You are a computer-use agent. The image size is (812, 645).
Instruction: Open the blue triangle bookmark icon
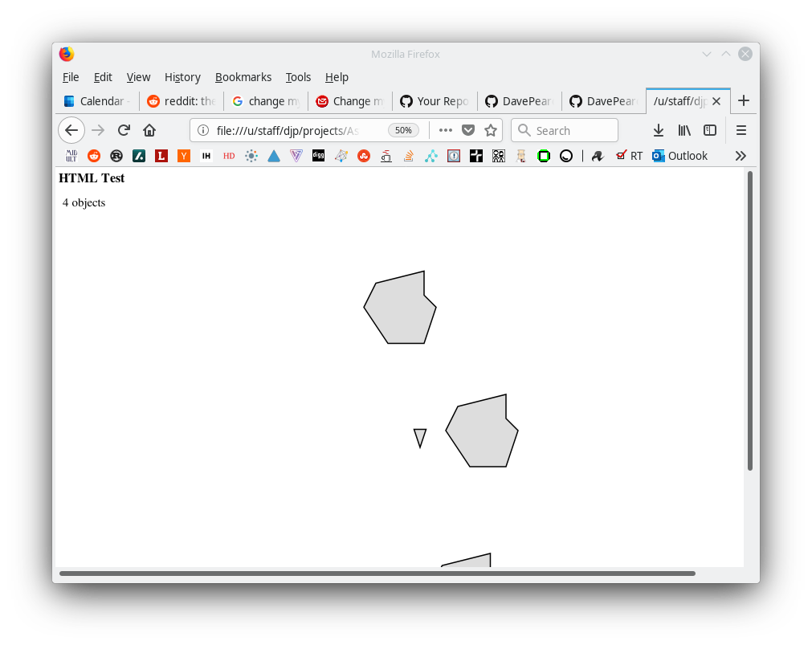pos(274,156)
